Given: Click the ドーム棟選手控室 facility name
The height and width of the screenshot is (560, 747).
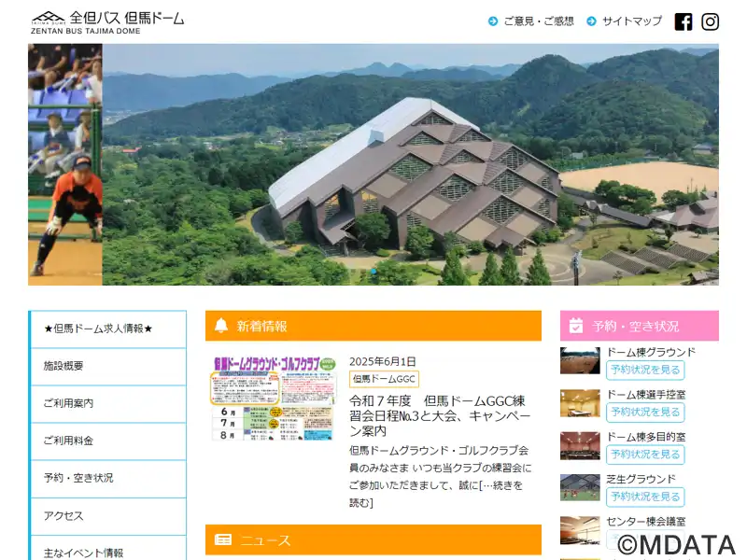Looking at the screenshot, I should click(646, 394).
